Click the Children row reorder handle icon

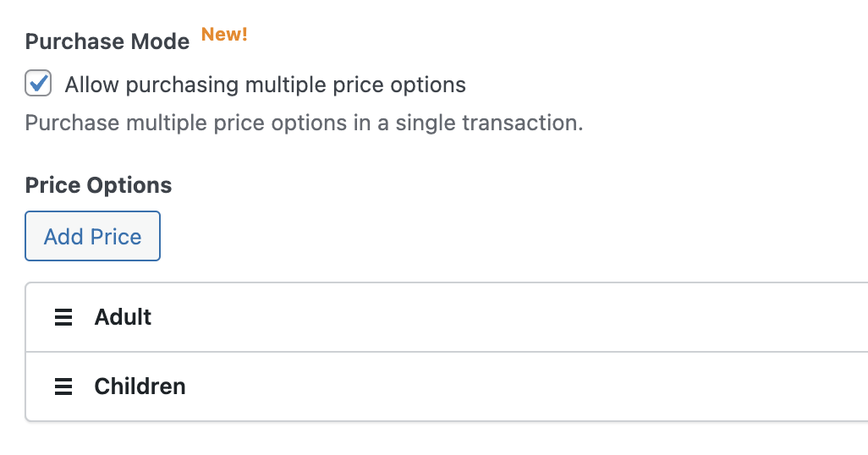click(63, 386)
